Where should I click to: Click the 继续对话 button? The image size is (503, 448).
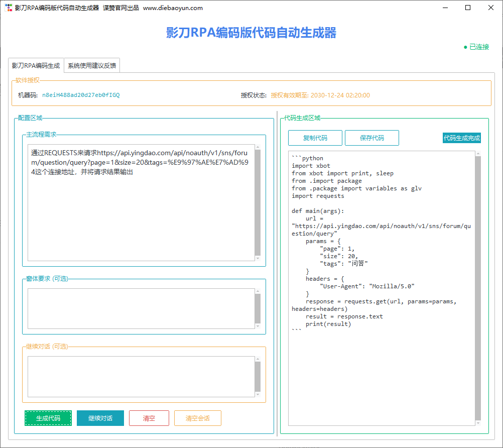[100, 418]
